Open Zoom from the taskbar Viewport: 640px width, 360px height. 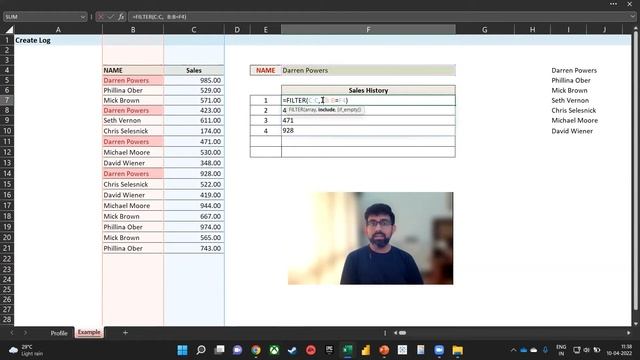click(x=439, y=350)
